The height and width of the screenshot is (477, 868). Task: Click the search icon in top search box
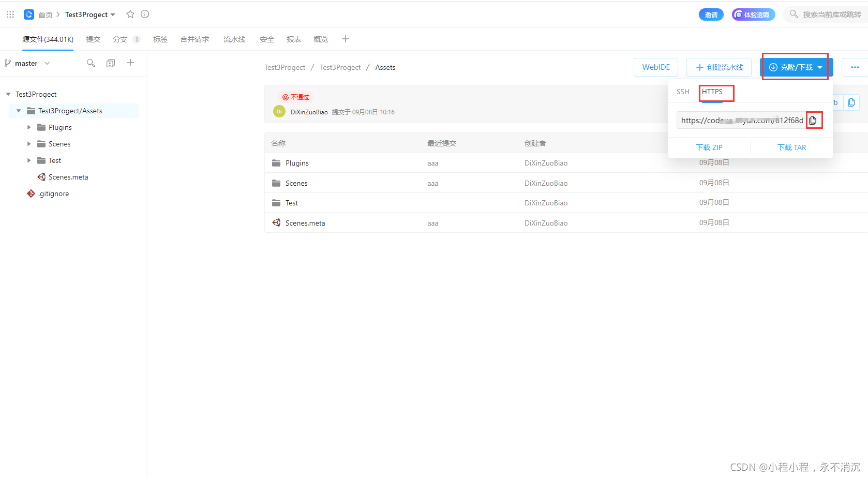tap(794, 14)
